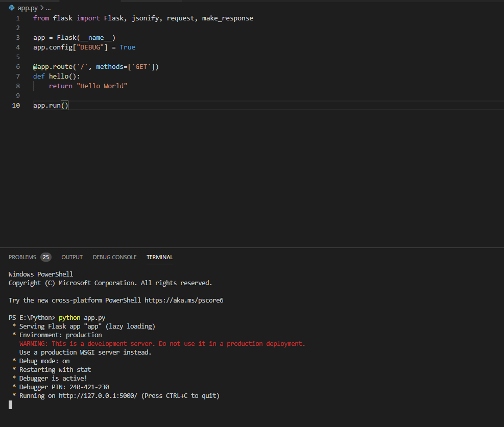
Task: Click the True keyword on line 4
Action: pyautogui.click(x=127, y=47)
